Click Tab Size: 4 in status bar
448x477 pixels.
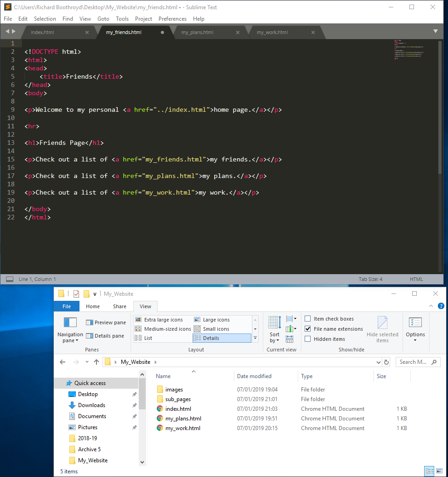370,279
